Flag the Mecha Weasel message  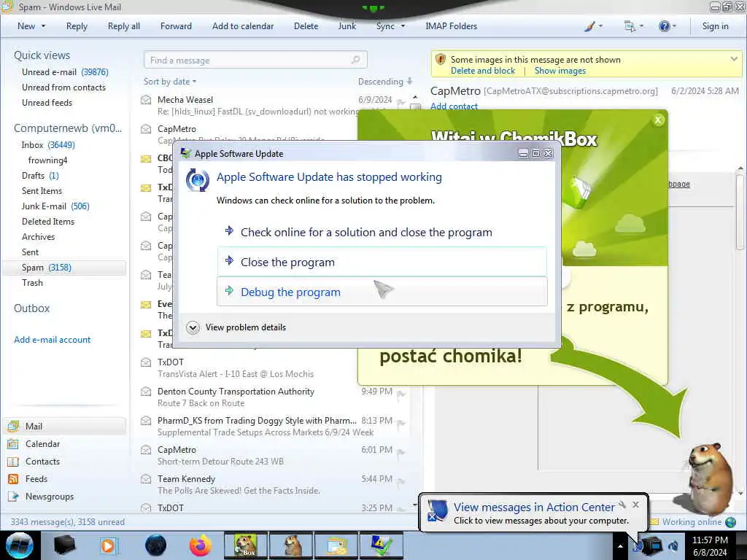(x=400, y=101)
